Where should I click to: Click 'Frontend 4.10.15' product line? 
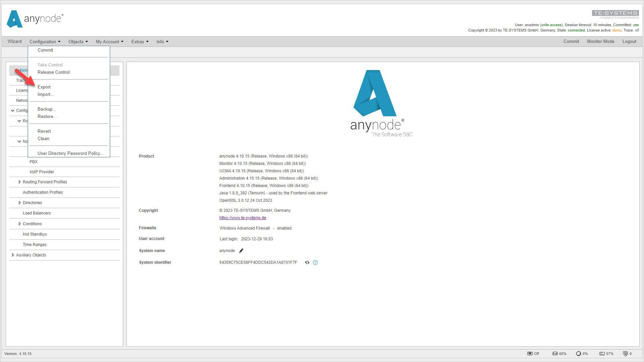tap(264, 186)
